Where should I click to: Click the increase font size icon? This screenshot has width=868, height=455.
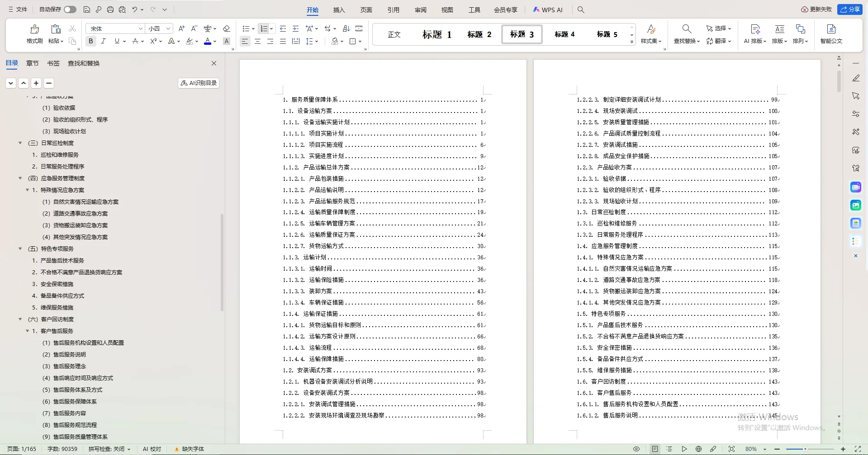pos(181,28)
